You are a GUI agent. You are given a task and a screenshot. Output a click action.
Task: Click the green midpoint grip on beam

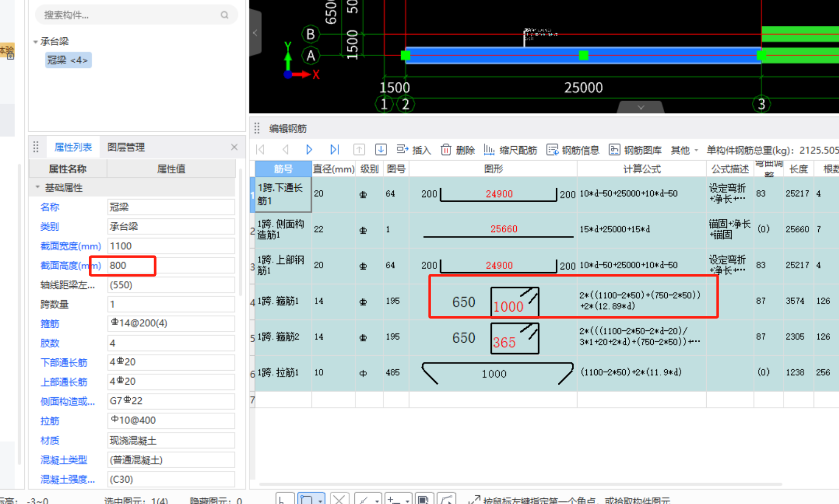583,55
